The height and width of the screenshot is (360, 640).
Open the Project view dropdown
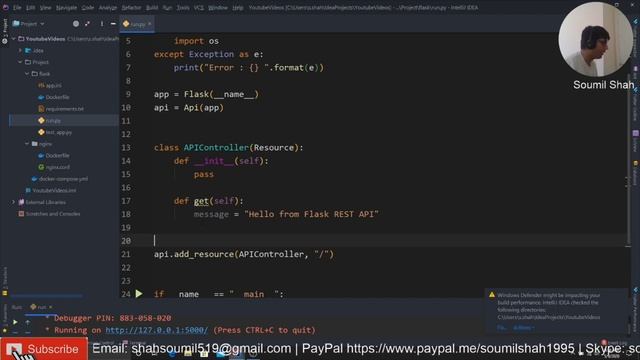29,24
